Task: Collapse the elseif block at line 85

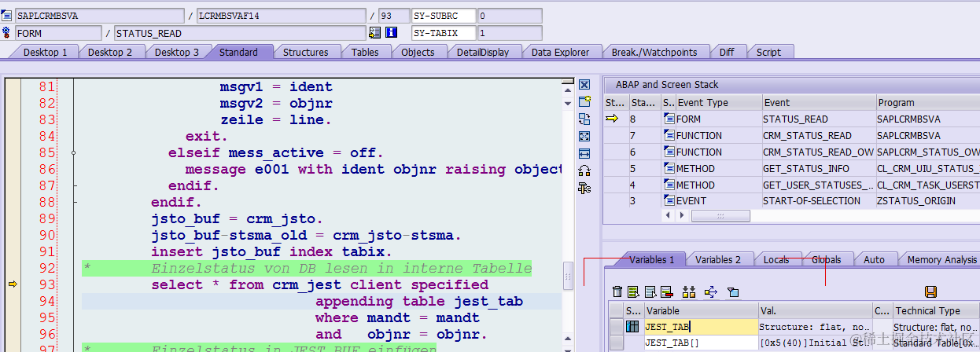Action: [73, 152]
